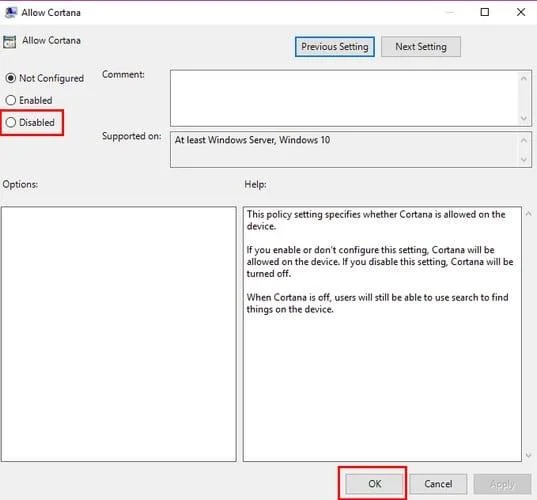Image resolution: width=537 pixels, height=500 pixels.
Task: Click the greyed Apply button
Action: [x=502, y=484]
